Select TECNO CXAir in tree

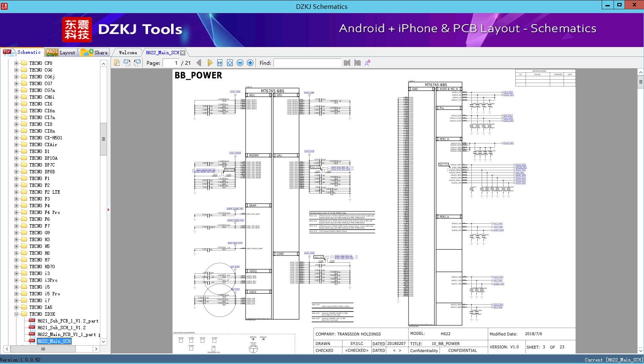(x=43, y=144)
